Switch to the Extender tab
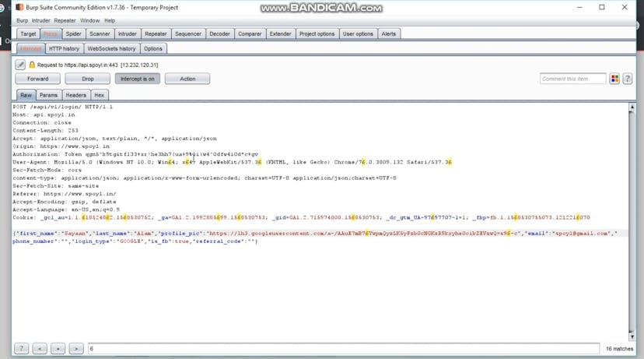The image size is (644, 359). (x=281, y=33)
